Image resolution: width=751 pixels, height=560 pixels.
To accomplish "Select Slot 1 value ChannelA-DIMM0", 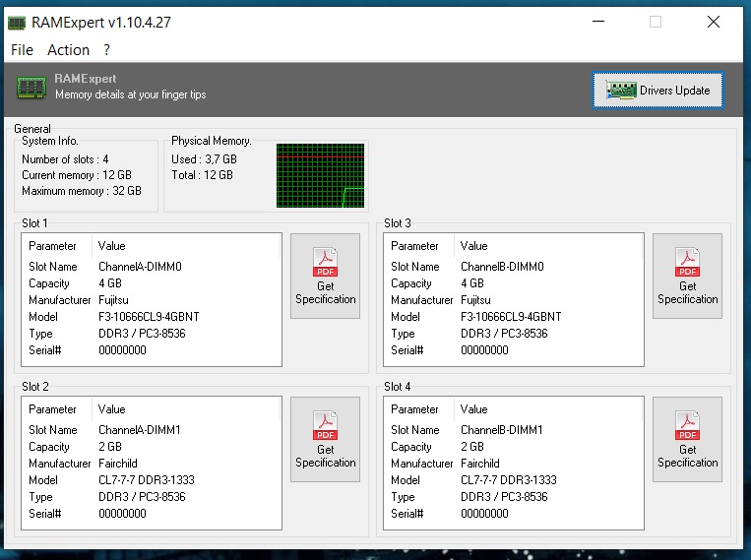I will (140, 267).
